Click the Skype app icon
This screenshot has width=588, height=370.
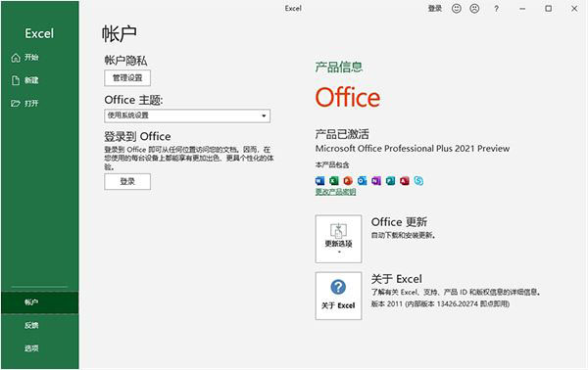[418, 181]
